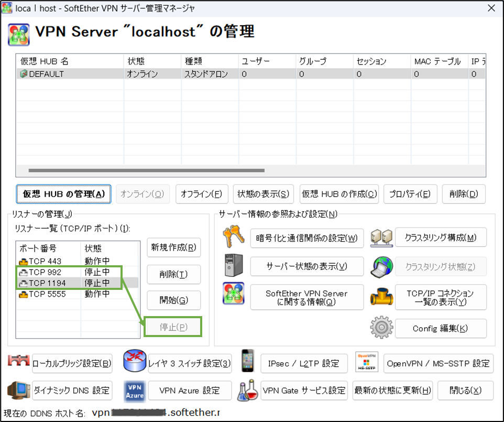Click the disabled オンライン(O) button
Image resolution: width=504 pixels, height=422 pixels.
click(x=143, y=194)
